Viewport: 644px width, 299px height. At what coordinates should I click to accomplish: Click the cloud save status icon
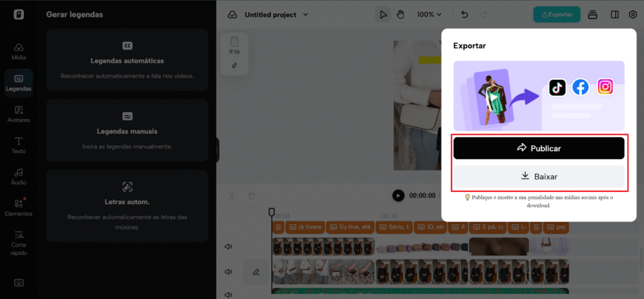point(233,15)
